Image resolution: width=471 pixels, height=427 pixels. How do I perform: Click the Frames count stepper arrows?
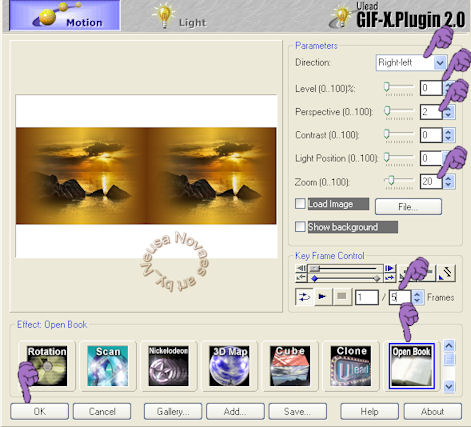(417, 297)
